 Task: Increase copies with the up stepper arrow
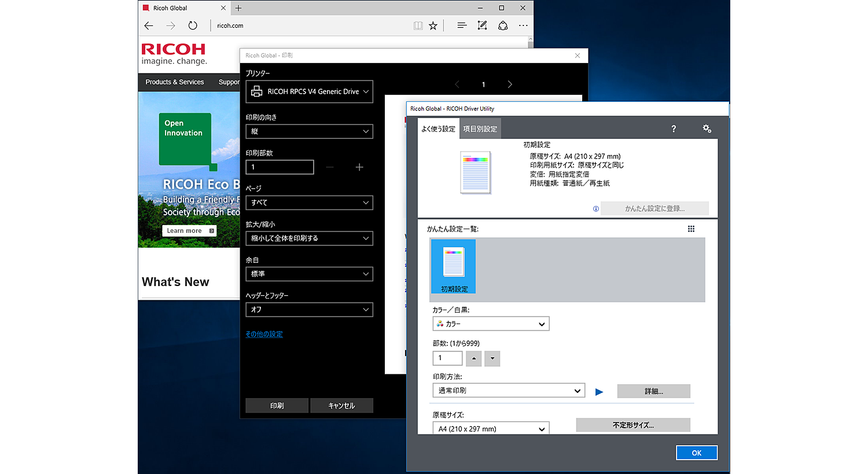pyautogui.click(x=473, y=358)
